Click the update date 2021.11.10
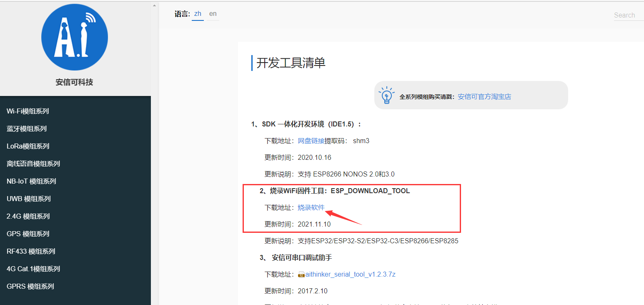Screen dimensions: 644x305 tap(314, 224)
